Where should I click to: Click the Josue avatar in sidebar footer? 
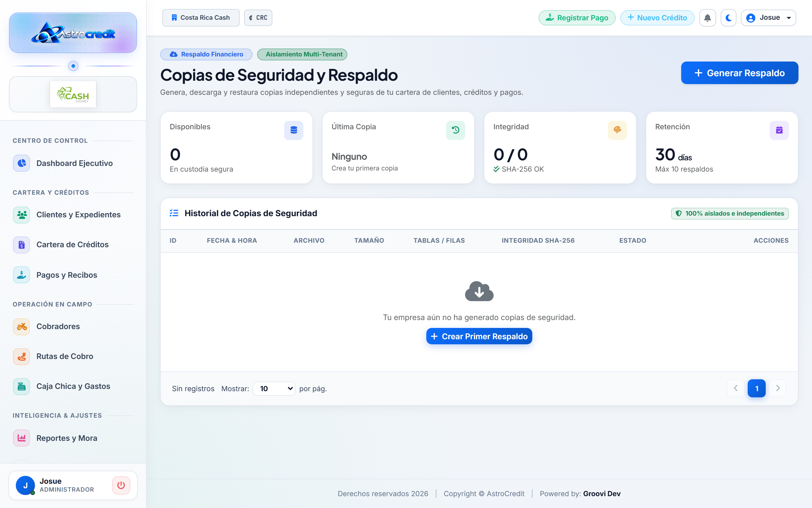tap(25, 485)
